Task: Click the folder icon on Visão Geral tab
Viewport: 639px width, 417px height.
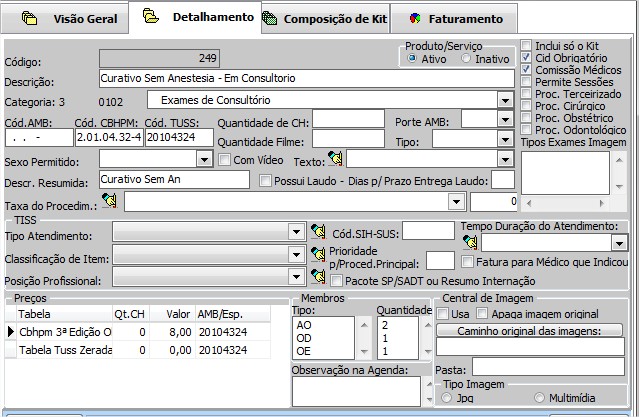Action: click(x=30, y=18)
